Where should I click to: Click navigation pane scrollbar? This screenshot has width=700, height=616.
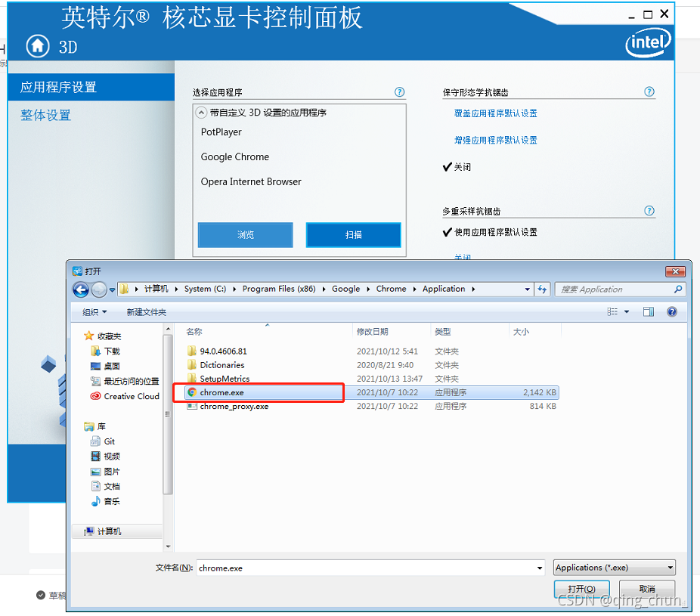click(168, 415)
